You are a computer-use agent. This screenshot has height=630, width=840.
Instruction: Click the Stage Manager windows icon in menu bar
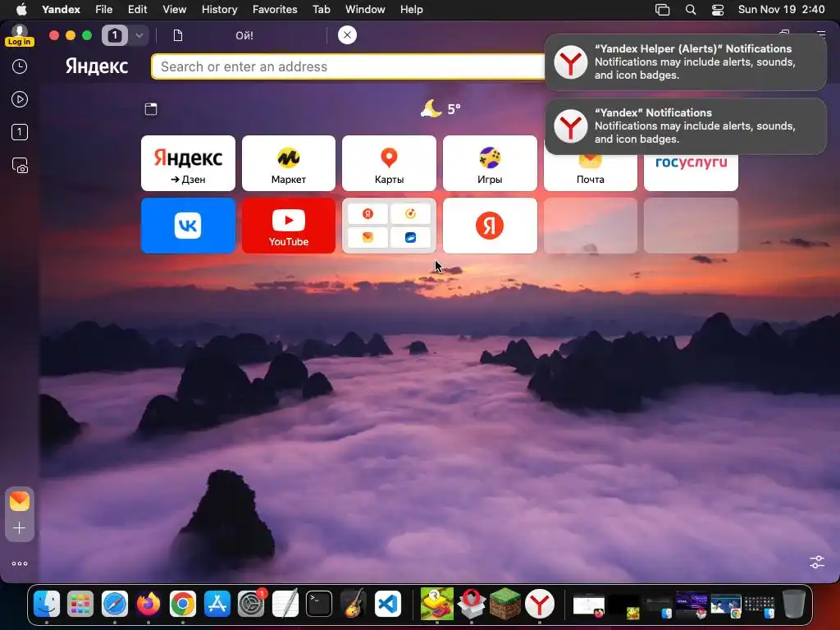[663, 10]
